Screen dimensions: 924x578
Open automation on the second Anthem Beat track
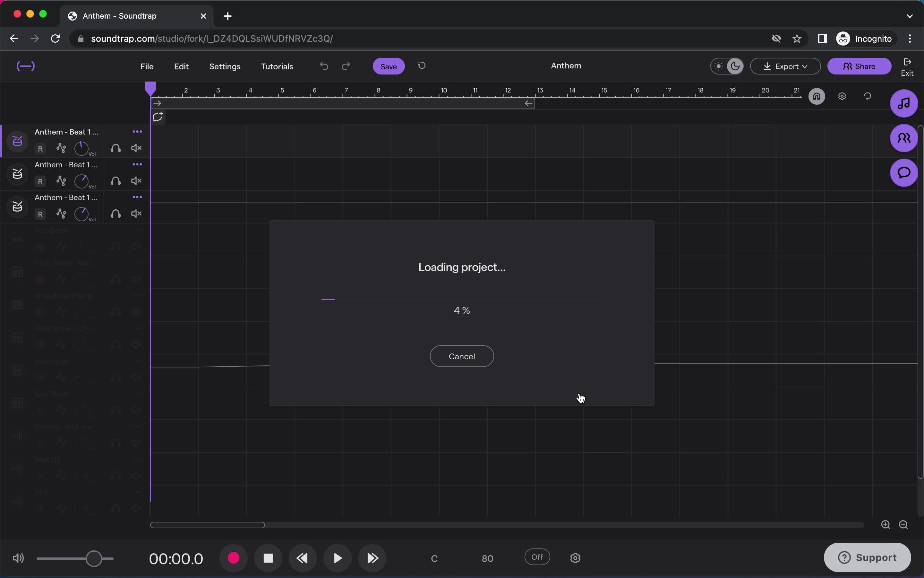click(61, 181)
